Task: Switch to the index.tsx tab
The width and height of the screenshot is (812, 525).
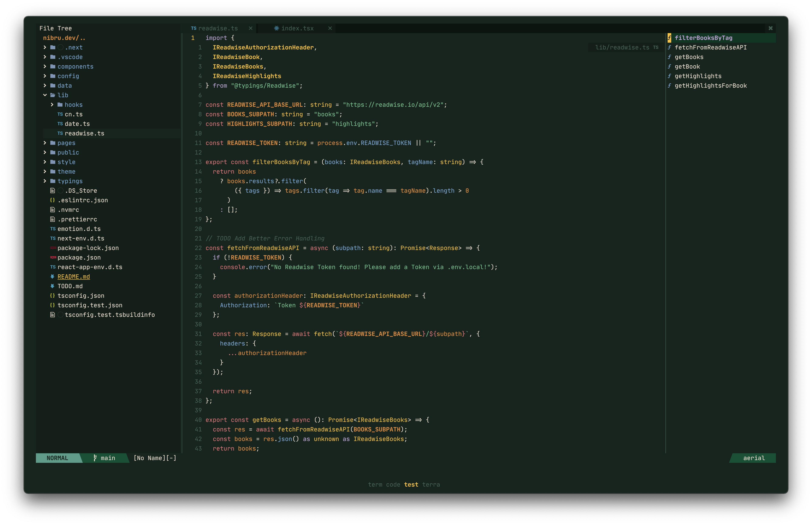Action: point(297,28)
